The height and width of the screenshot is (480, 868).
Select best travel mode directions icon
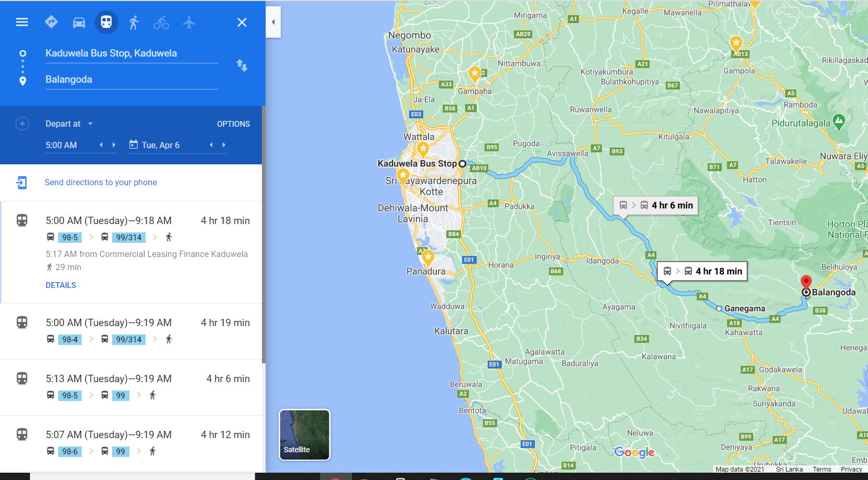point(51,22)
